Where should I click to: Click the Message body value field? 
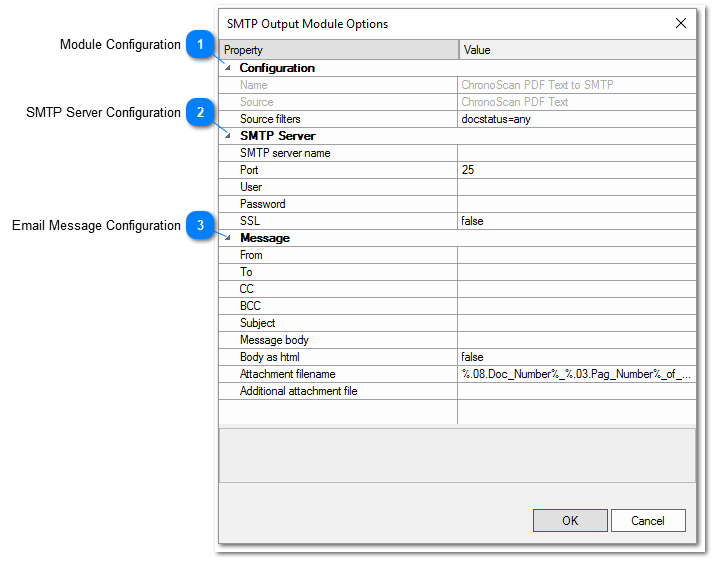[576, 340]
